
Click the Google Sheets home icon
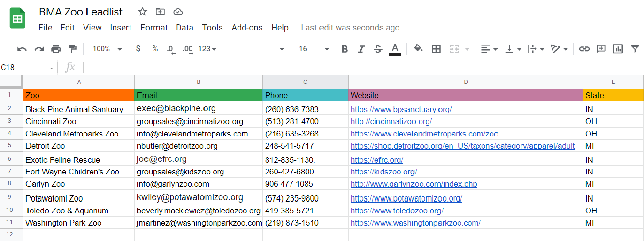[17, 18]
